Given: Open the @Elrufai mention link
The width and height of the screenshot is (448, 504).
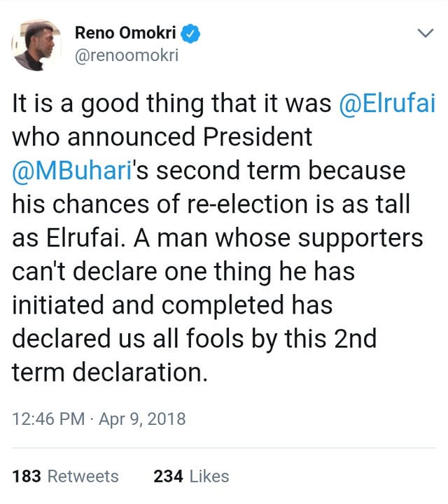Looking at the screenshot, I should [387, 103].
